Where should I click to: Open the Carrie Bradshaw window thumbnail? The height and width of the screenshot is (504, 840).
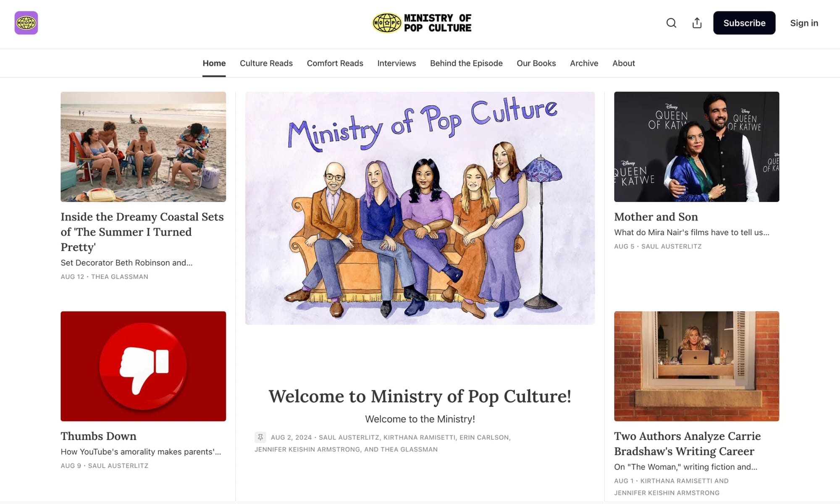pyautogui.click(x=696, y=366)
